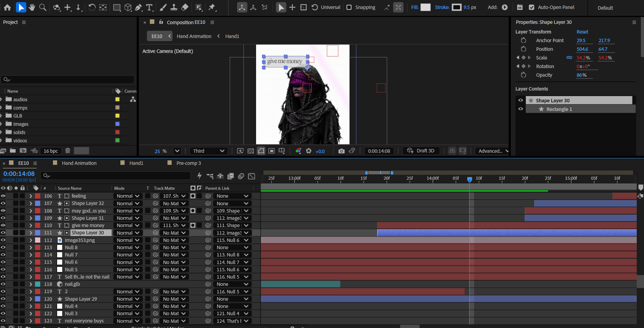Screen dimensions: 644x328
Task: Open the Fill color swatch
Action: [425, 7]
